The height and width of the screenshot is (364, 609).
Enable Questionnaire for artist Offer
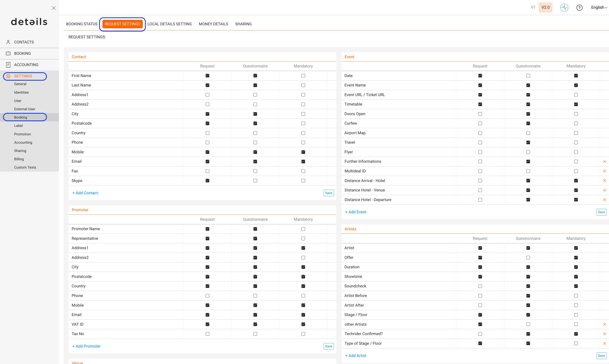point(528,258)
